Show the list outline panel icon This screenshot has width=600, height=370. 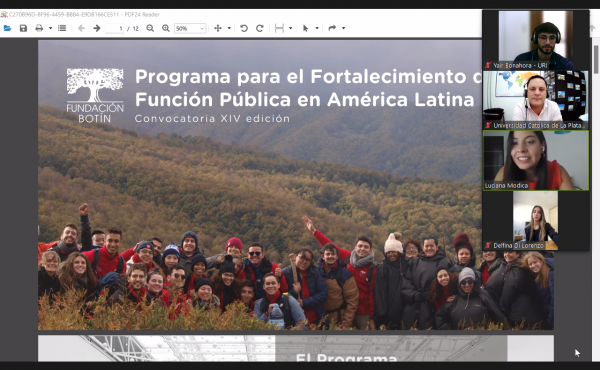pos(62,28)
